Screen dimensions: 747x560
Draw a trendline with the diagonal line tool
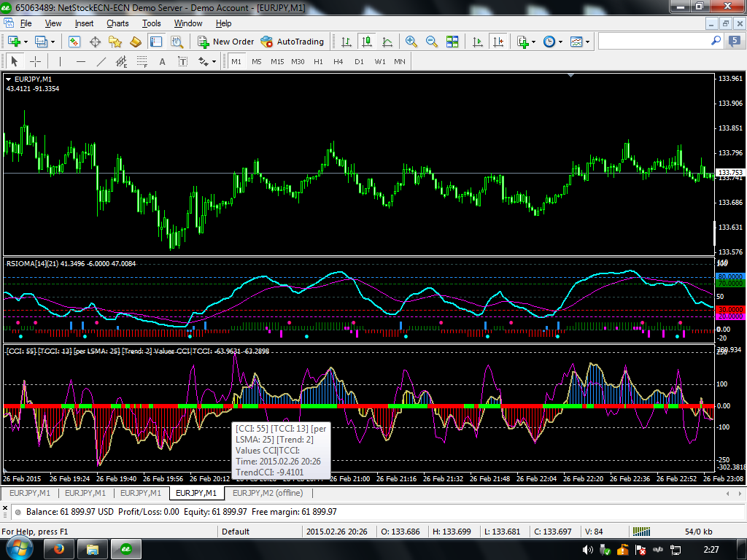click(x=101, y=61)
